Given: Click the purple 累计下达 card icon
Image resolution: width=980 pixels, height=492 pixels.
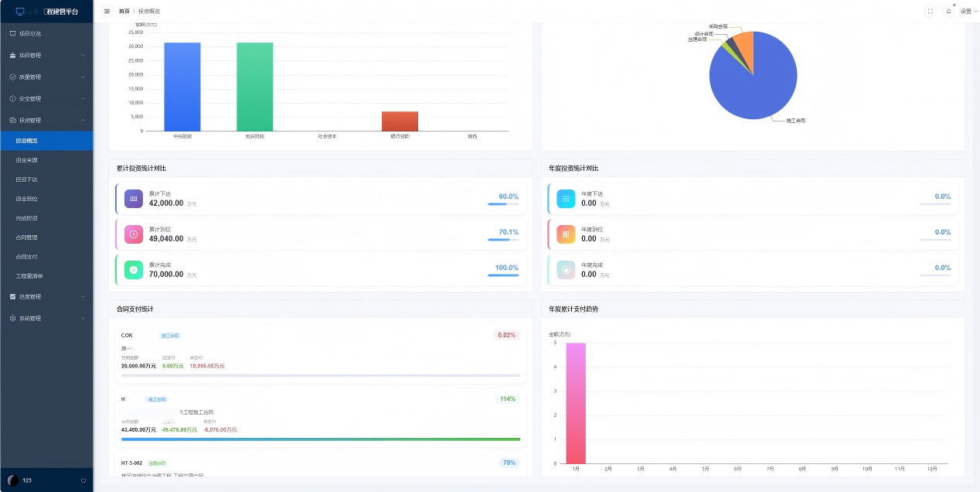Looking at the screenshot, I should click(x=134, y=199).
